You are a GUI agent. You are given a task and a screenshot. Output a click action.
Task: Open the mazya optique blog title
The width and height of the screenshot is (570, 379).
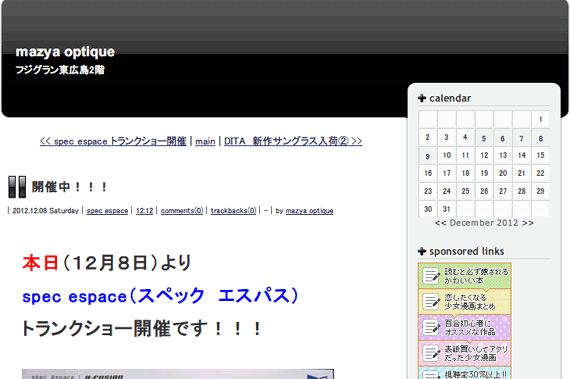point(65,52)
